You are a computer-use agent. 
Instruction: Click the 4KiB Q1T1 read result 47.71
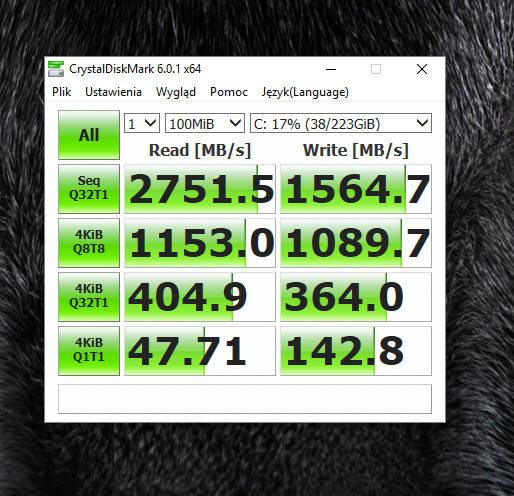tap(200, 351)
